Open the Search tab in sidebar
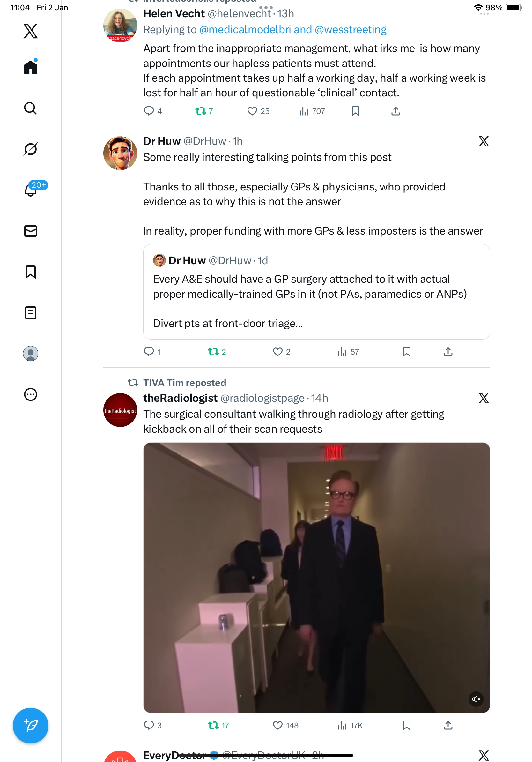This screenshot has width=532, height=762. [30, 108]
